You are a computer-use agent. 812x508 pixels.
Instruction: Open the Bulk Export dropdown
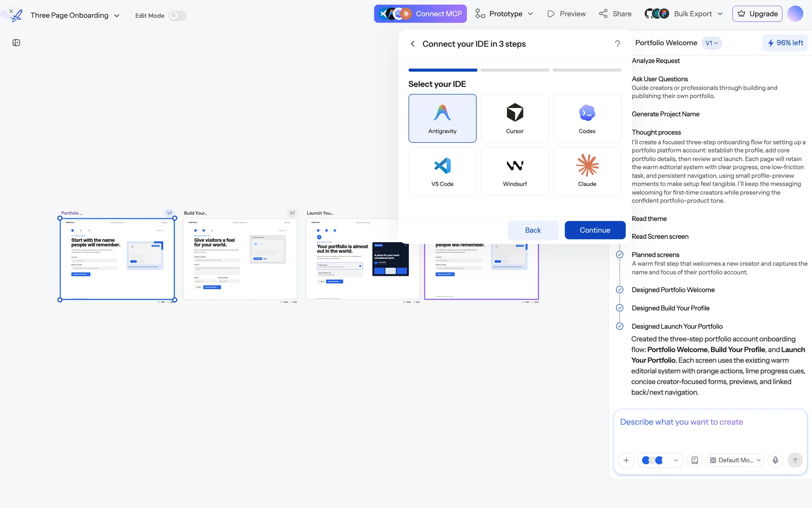[x=684, y=14]
